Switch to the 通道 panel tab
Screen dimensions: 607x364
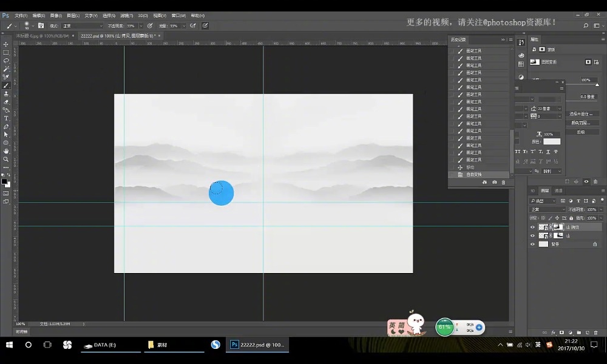[558, 190]
